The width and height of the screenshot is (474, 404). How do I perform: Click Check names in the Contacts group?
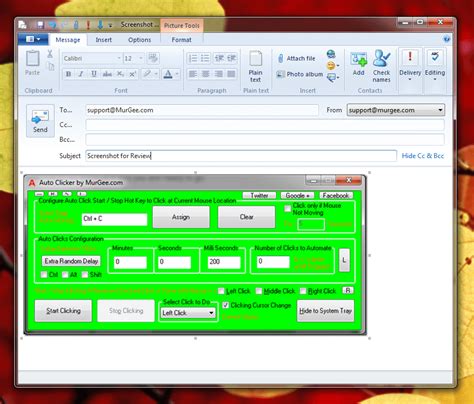[x=381, y=66]
